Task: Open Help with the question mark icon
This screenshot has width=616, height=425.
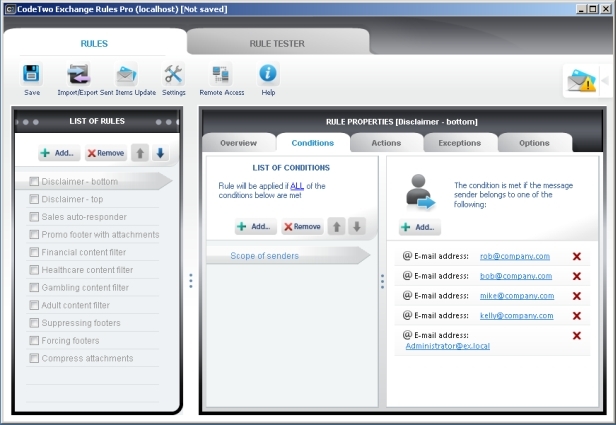Action: [x=268, y=75]
